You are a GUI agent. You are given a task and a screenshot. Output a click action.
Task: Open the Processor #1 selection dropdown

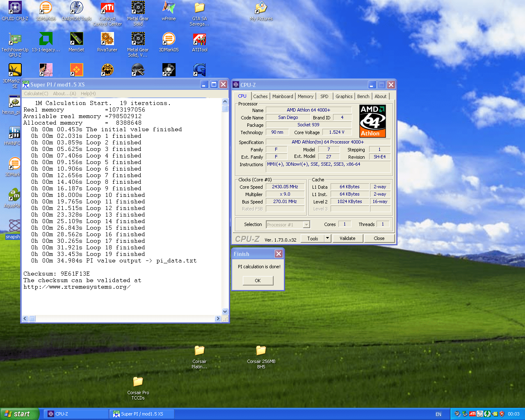pyautogui.click(x=288, y=225)
